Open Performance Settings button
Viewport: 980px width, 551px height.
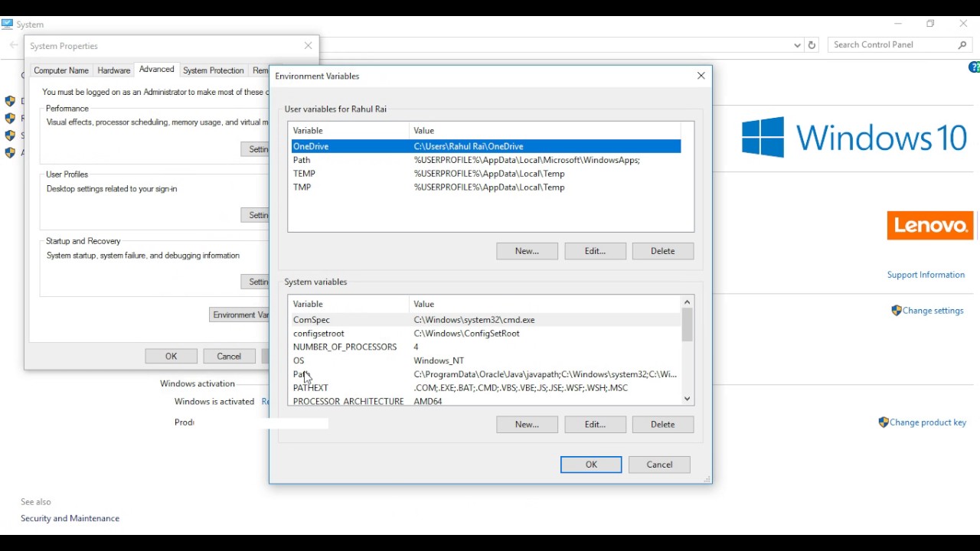pyautogui.click(x=255, y=149)
